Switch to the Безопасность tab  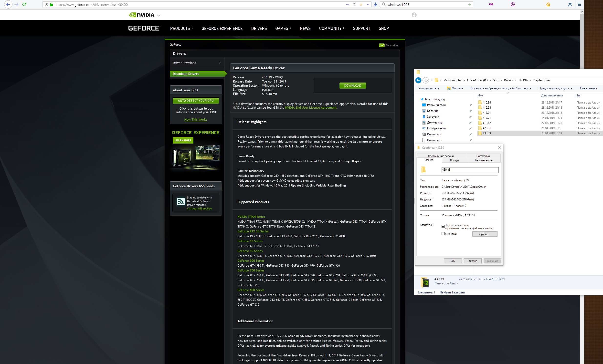pos(484,160)
